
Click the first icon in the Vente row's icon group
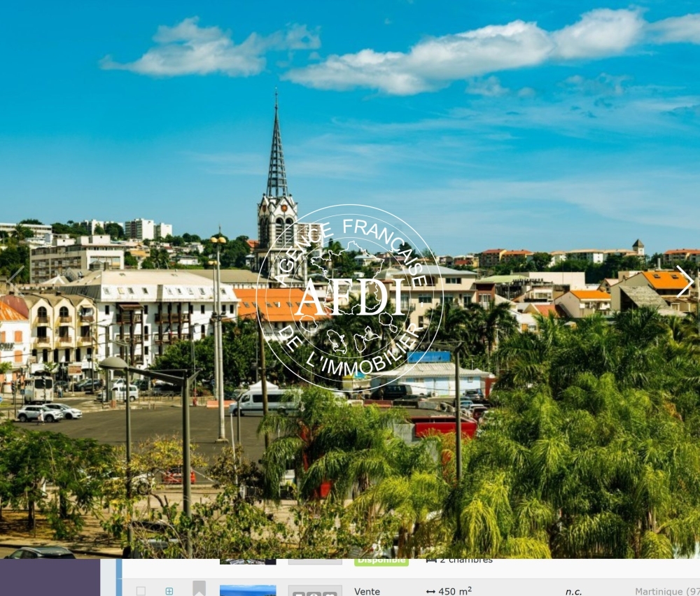pos(299,593)
